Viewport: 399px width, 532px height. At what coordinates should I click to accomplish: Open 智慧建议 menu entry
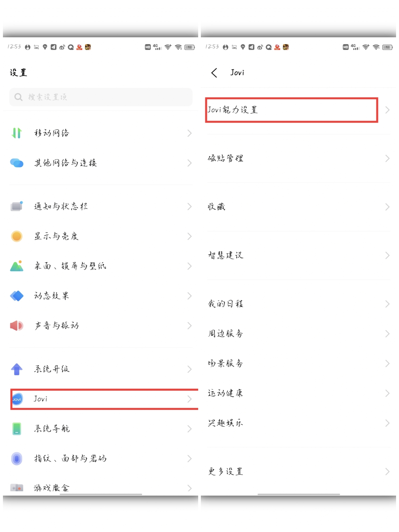pos(298,255)
